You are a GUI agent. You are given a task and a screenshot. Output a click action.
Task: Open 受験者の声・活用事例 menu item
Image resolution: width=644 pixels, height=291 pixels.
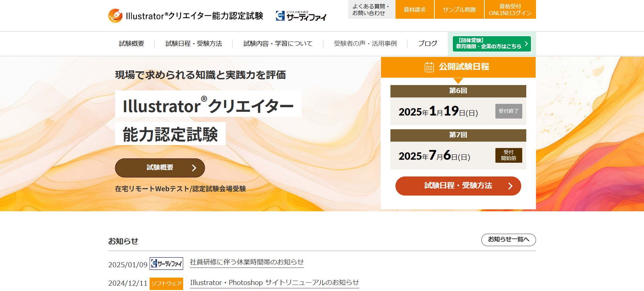pos(365,44)
